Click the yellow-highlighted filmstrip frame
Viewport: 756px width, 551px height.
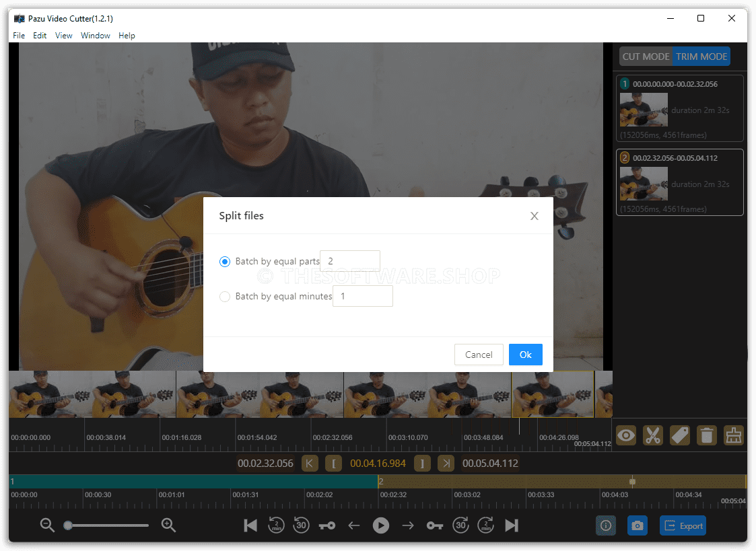point(553,394)
